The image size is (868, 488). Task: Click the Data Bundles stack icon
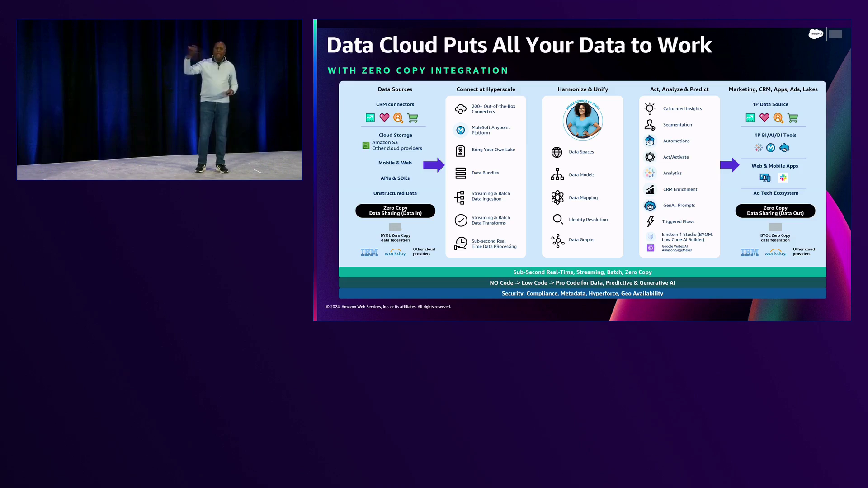click(460, 173)
